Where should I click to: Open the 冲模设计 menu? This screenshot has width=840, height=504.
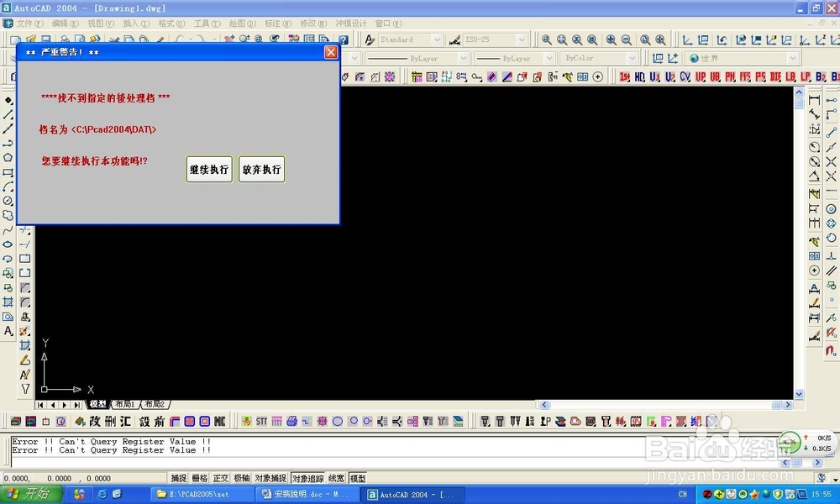[351, 24]
